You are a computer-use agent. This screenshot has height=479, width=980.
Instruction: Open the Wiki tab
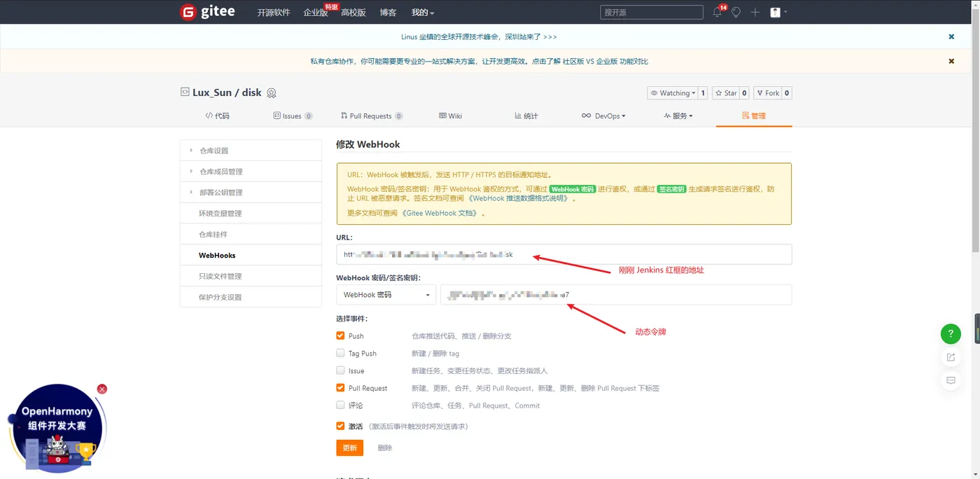coord(450,116)
